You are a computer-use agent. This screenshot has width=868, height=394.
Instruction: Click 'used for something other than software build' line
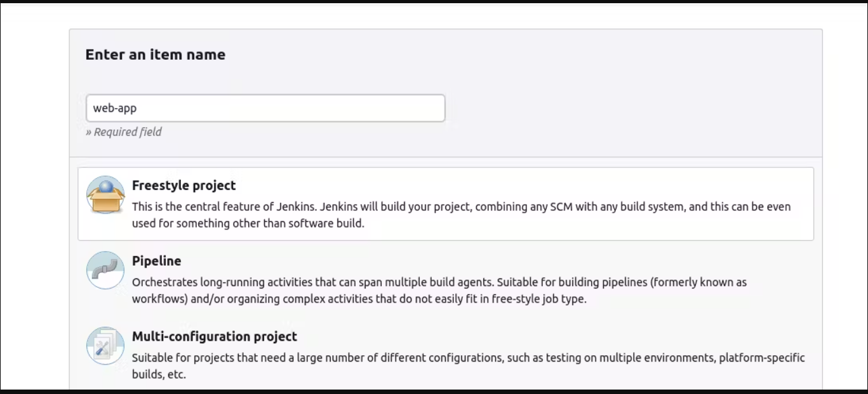pos(248,224)
